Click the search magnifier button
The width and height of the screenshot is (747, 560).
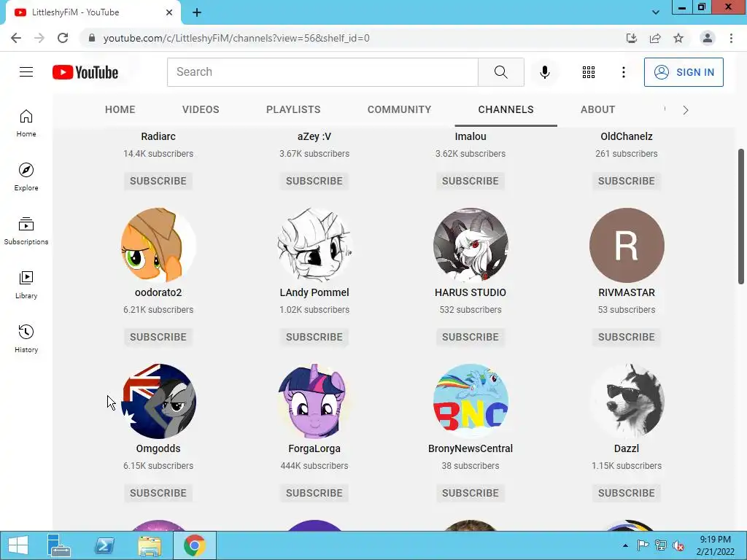(500, 72)
